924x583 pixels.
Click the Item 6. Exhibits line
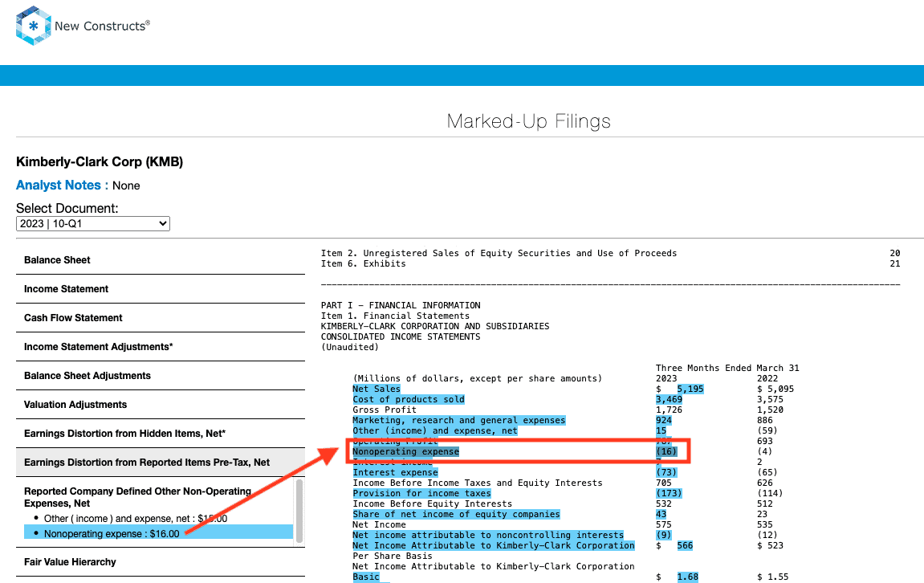[364, 264]
